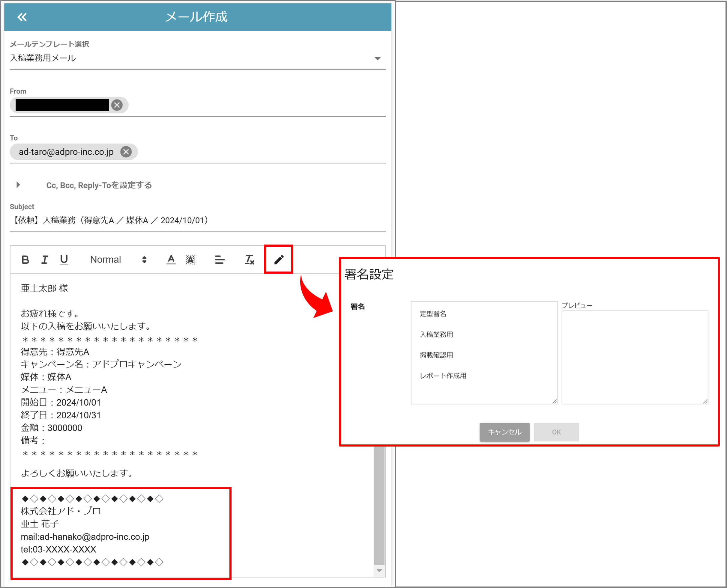Click the signature preview text area
Viewport: 727px width, 588px height.
coord(635,357)
